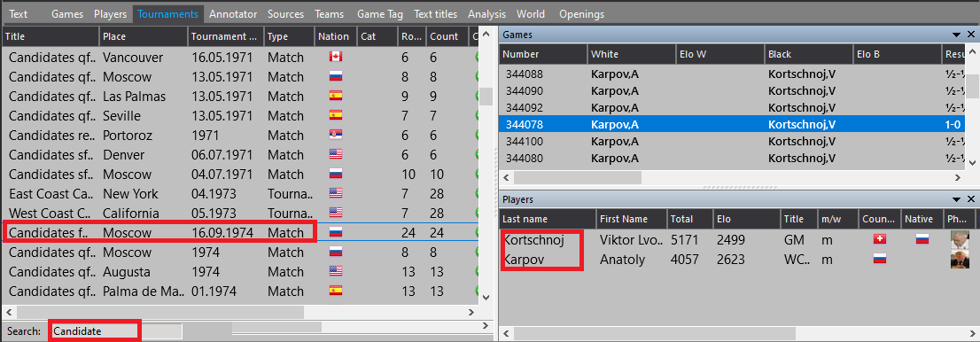Sort players by the Elo column header

point(746,219)
